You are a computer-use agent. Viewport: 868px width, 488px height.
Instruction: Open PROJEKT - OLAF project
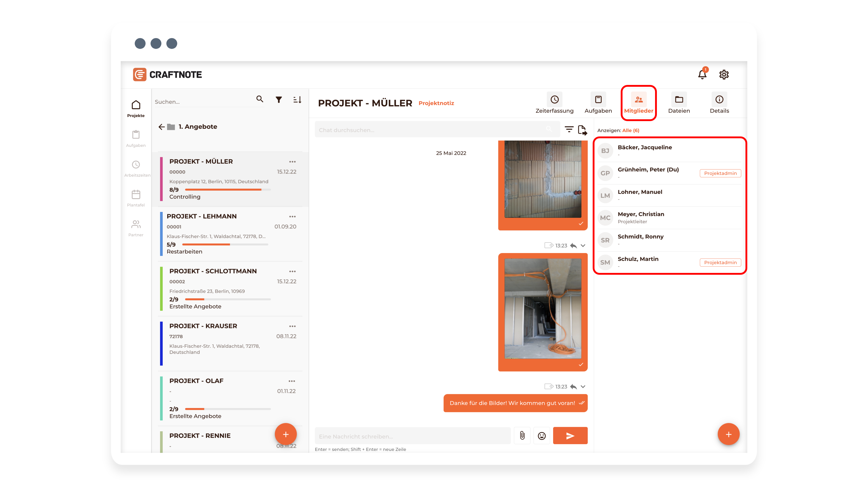click(x=231, y=398)
